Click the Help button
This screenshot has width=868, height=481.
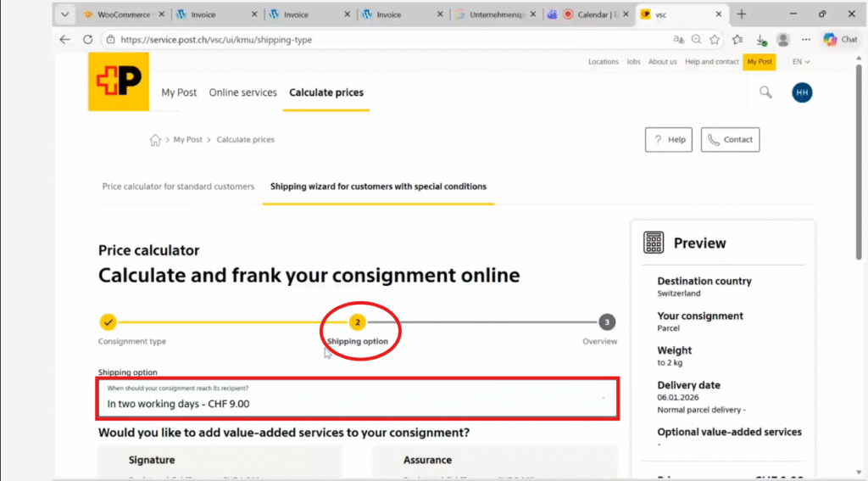click(668, 140)
